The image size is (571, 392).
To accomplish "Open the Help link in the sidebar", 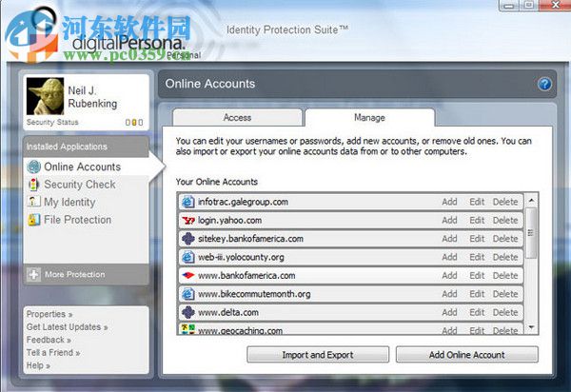I will [x=38, y=365].
